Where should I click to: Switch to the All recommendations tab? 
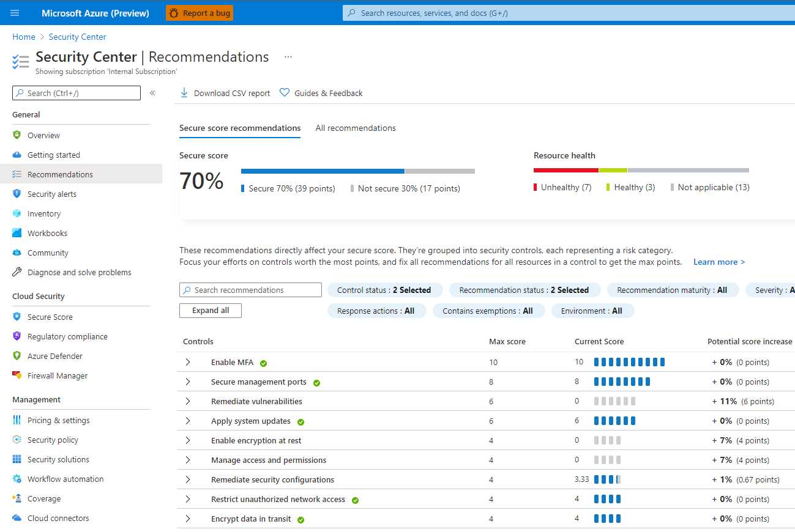click(355, 128)
